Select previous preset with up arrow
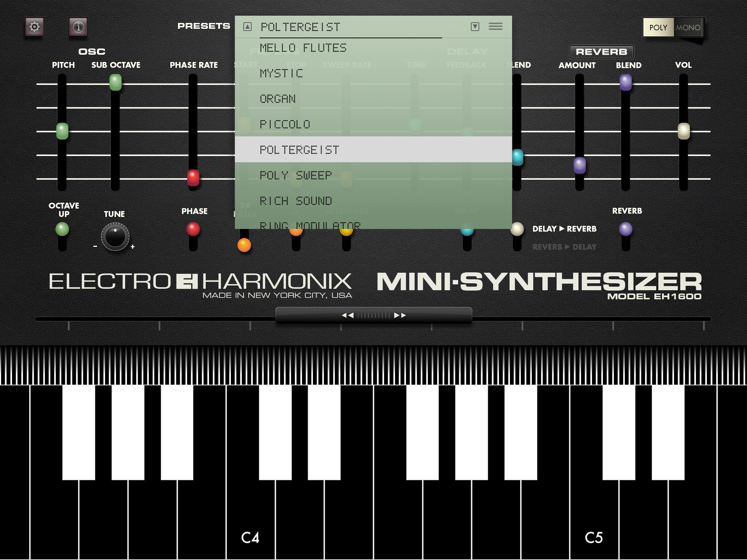 pyautogui.click(x=247, y=26)
